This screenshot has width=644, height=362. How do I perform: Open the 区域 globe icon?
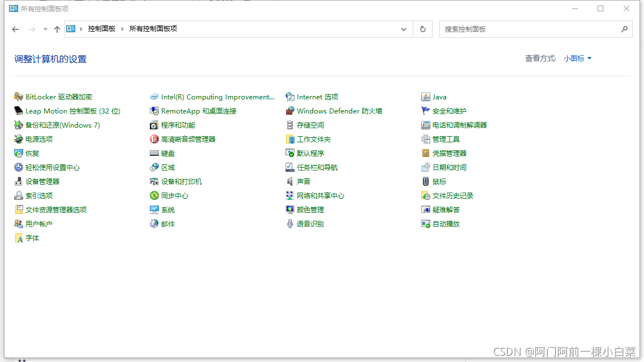pos(154,168)
